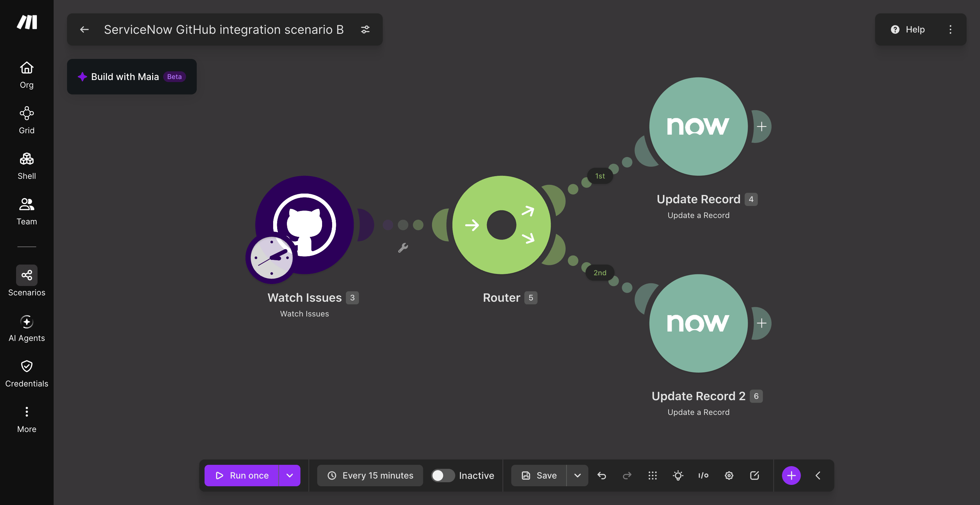Expand the More sidebar menu
Viewport: 980px width, 505px height.
26,420
